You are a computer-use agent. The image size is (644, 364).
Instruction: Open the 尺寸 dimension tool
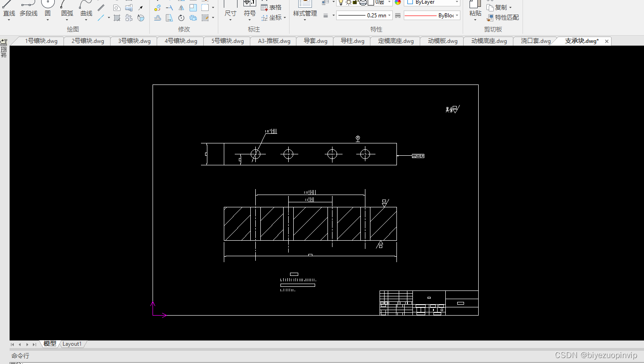pyautogui.click(x=230, y=8)
